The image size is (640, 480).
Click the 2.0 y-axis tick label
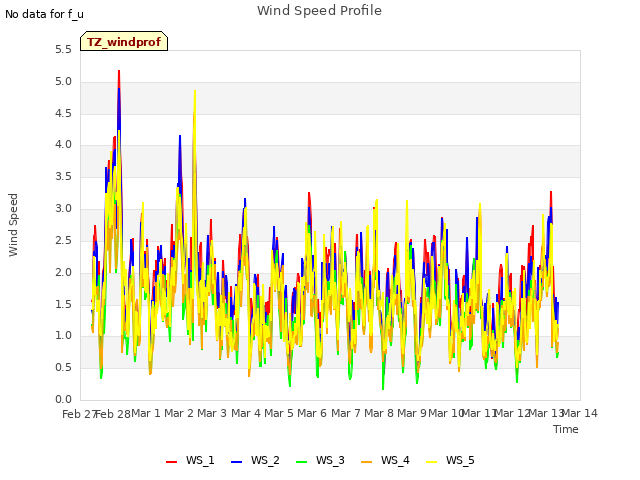click(63, 272)
